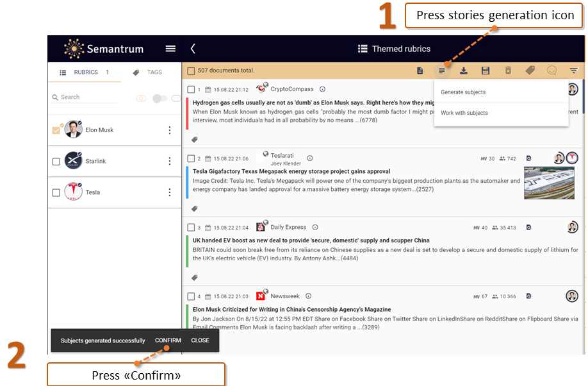Click the delete documents icon in toolbar
This screenshot has width=588, height=386.
click(x=508, y=71)
